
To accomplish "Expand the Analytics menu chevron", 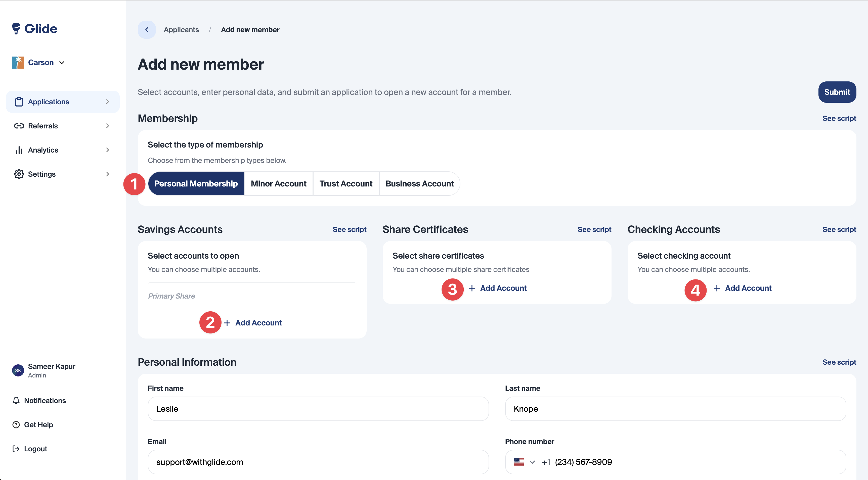I will (x=107, y=150).
